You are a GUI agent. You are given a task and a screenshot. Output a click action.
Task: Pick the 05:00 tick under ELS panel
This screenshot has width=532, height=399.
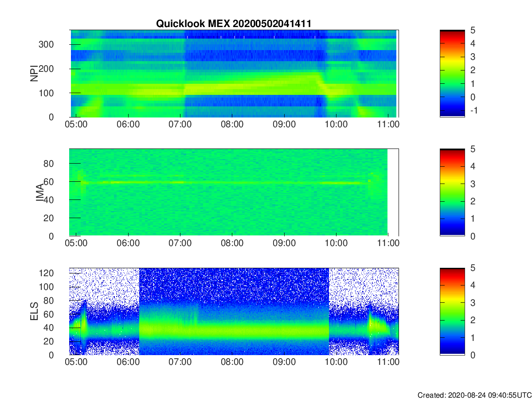point(76,362)
